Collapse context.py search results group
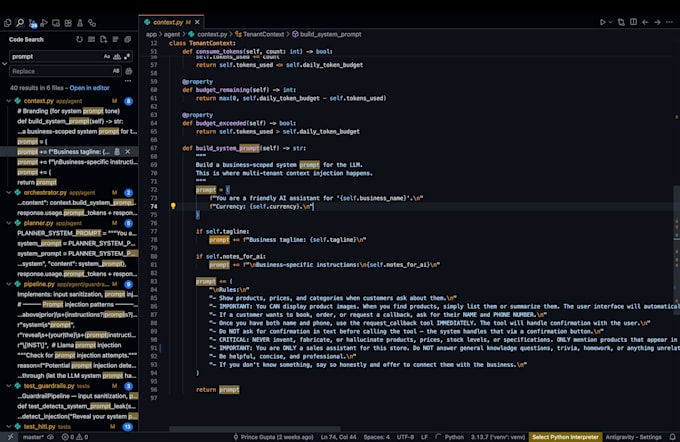Image resolution: width=680 pixels, height=442 pixels. (x=9, y=101)
